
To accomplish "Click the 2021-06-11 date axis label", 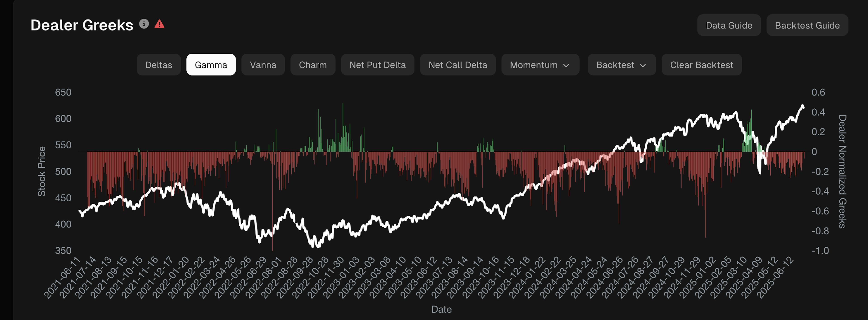I will (63, 277).
